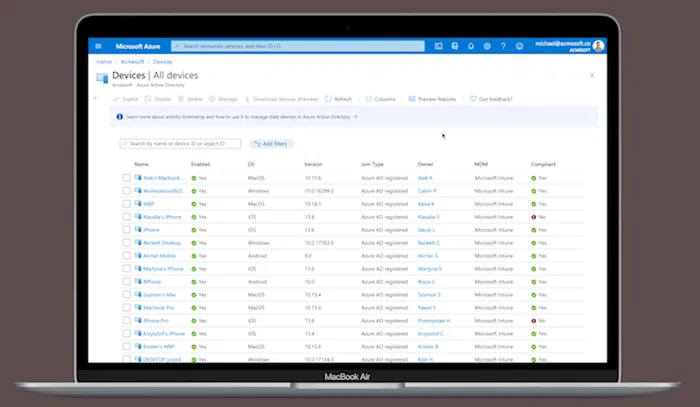The height and width of the screenshot is (407, 700).
Task: Click the red non-compliant icon for iPhone Pro
Action: (533, 321)
